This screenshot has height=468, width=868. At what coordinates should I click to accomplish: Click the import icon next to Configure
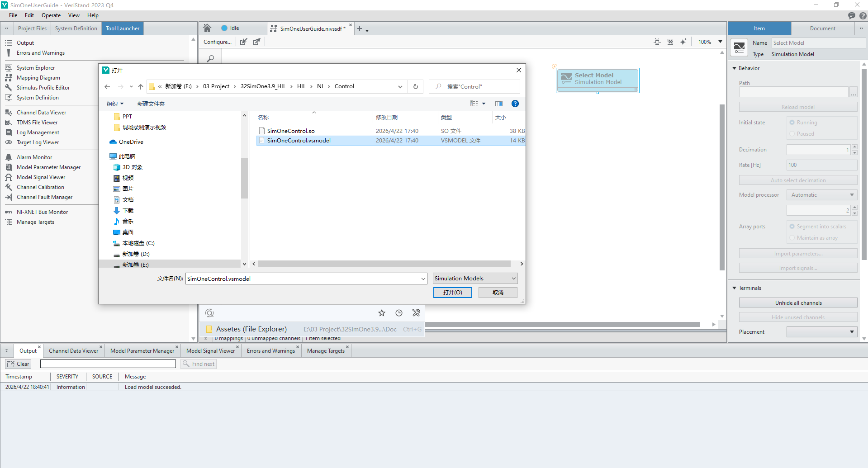coord(243,42)
